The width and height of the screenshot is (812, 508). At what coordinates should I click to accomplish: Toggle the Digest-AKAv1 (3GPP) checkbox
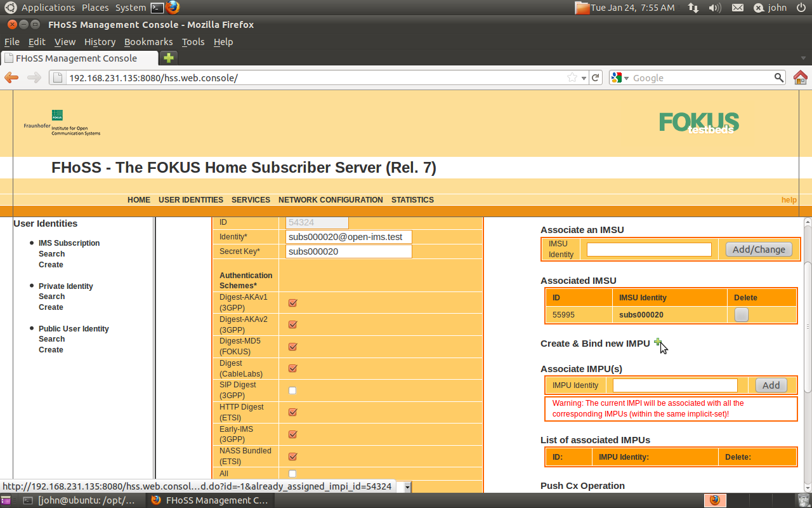[292, 303]
